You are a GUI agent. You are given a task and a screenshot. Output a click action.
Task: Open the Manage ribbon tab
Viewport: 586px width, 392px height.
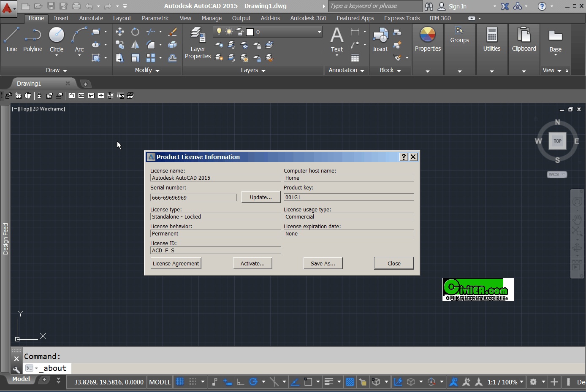point(212,18)
